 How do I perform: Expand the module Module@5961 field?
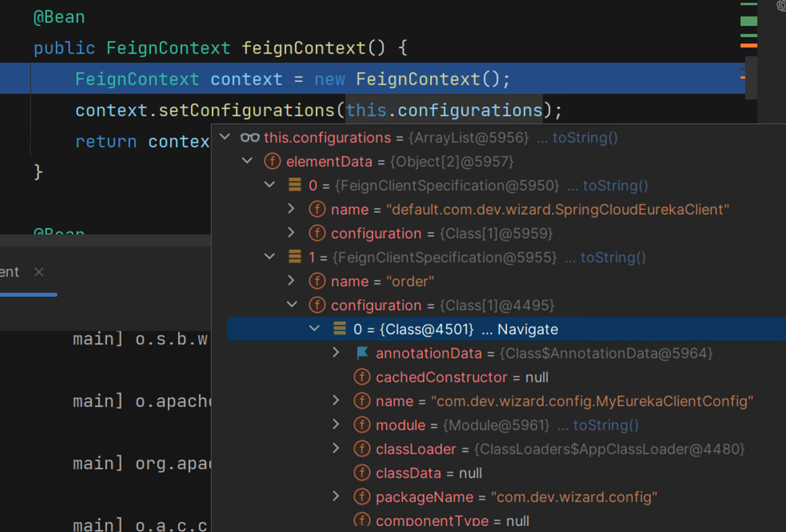[x=336, y=424]
